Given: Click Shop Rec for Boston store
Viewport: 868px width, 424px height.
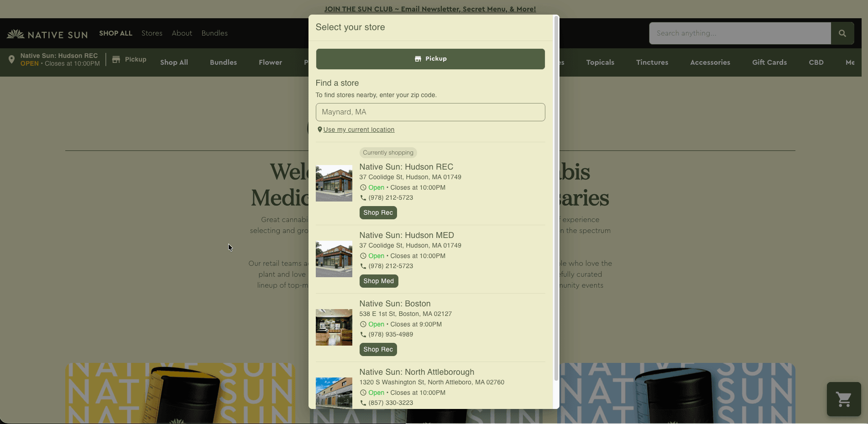Looking at the screenshot, I should click(x=378, y=349).
